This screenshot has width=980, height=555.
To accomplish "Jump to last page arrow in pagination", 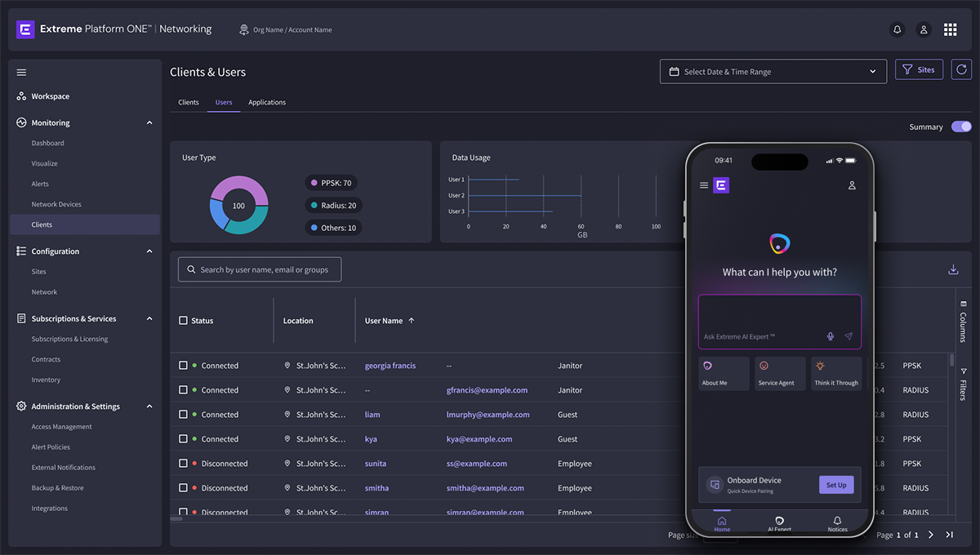I will click(949, 535).
